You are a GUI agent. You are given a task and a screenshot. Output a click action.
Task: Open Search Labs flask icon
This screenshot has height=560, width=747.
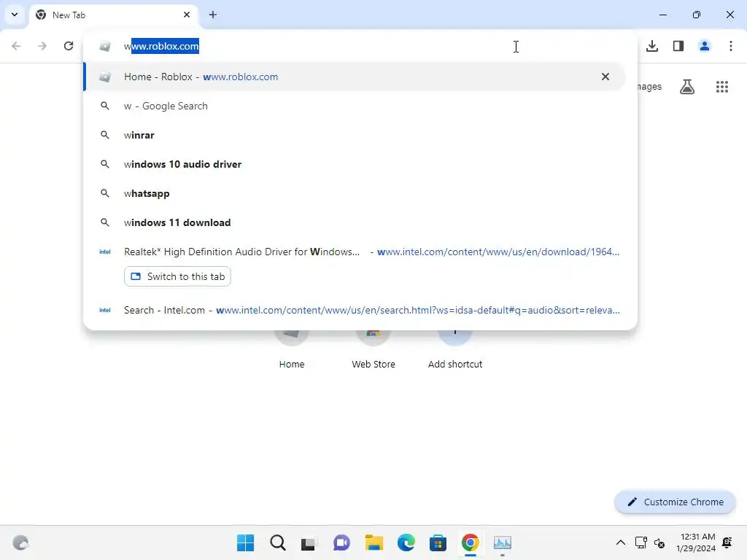coord(687,87)
